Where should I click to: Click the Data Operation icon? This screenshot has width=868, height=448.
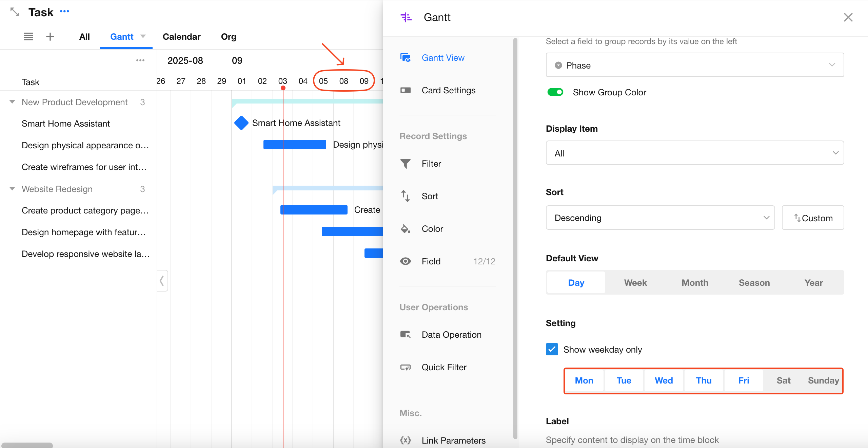pyautogui.click(x=406, y=335)
